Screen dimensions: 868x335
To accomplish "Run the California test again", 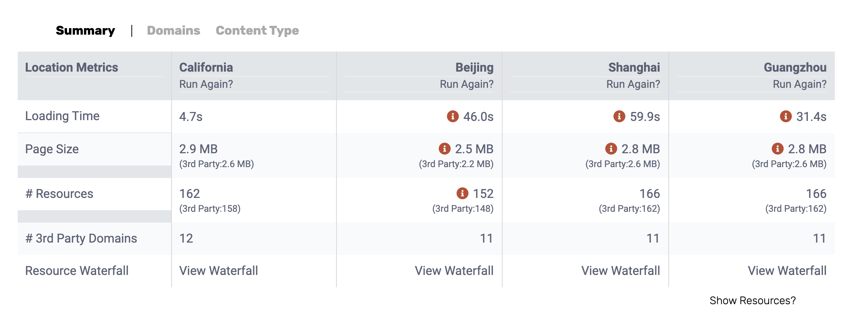I will point(206,84).
